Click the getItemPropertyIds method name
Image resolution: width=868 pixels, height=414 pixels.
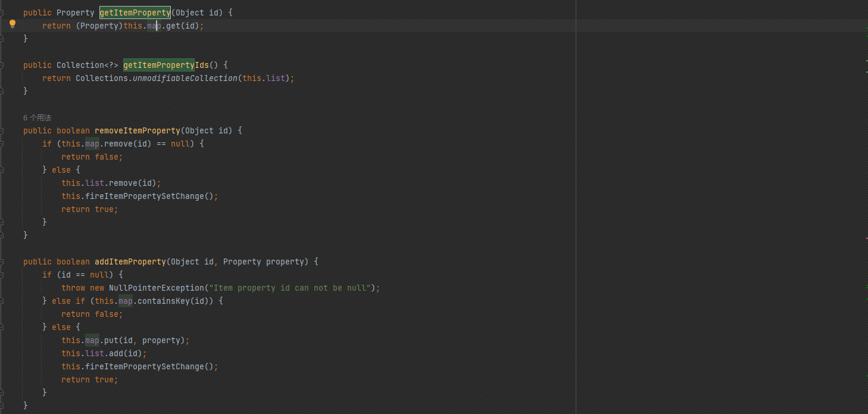(x=166, y=65)
